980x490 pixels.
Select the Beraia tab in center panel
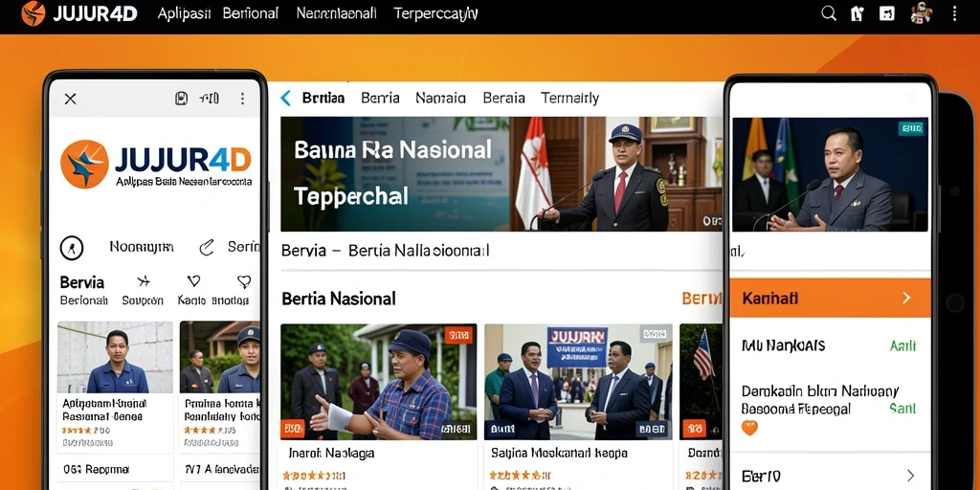click(503, 99)
